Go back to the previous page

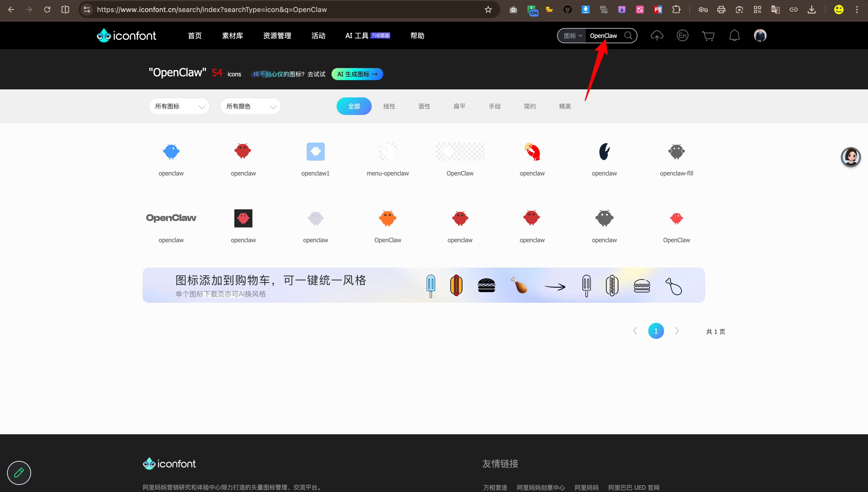[11, 10]
